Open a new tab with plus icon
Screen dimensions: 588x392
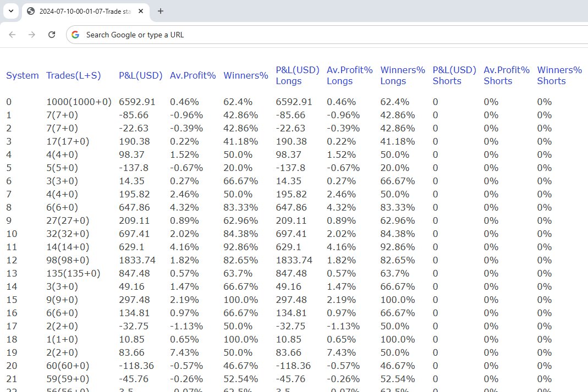tap(161, 11)
